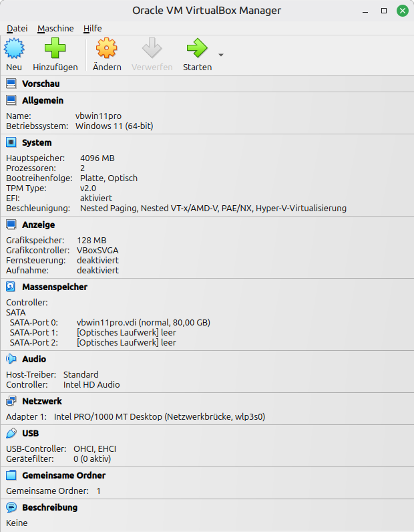This screenshot has width=414, height=532.
Task: Click the vbwin11pro.vdi SATA-Port 0 entry
Action: click(144, 322)
